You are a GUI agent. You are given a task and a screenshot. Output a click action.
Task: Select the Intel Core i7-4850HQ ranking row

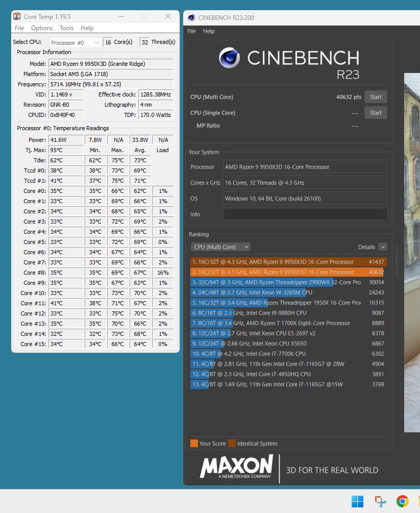[x=288, y=374]
